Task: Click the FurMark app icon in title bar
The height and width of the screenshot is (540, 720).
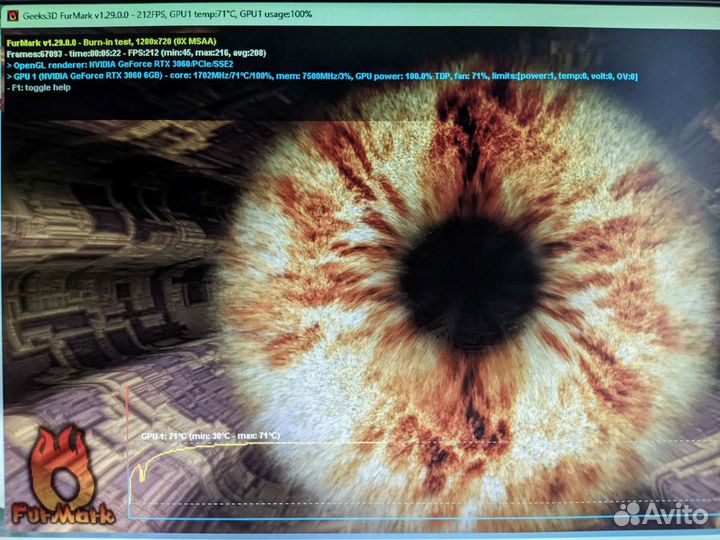Action: pos(13,15)
